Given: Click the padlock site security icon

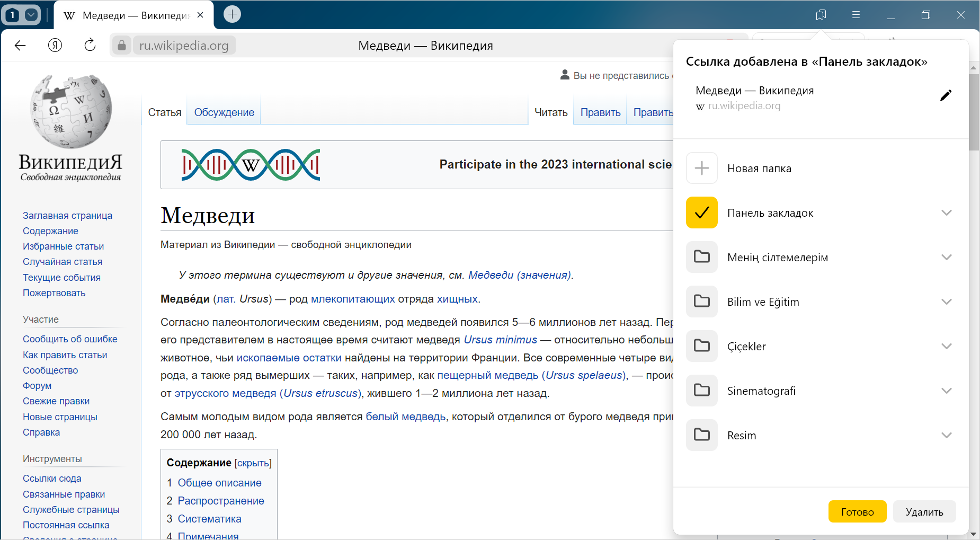Looking at the screenshot, I should click(x=122, y=46).
